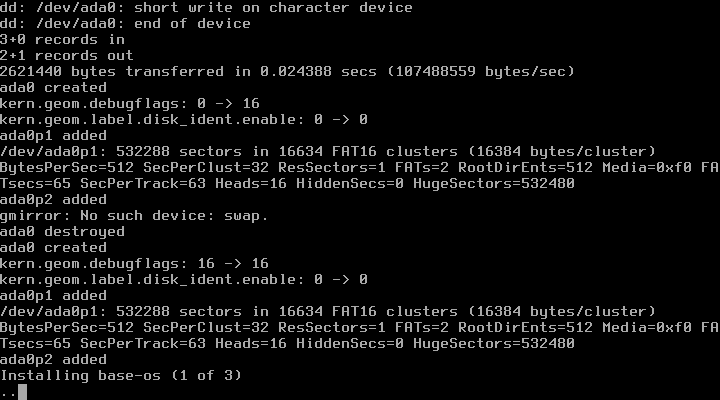This screenshot has height=400, width=720.
Task: Select the "3+0 records in" line
Action: tap(62, 40)
